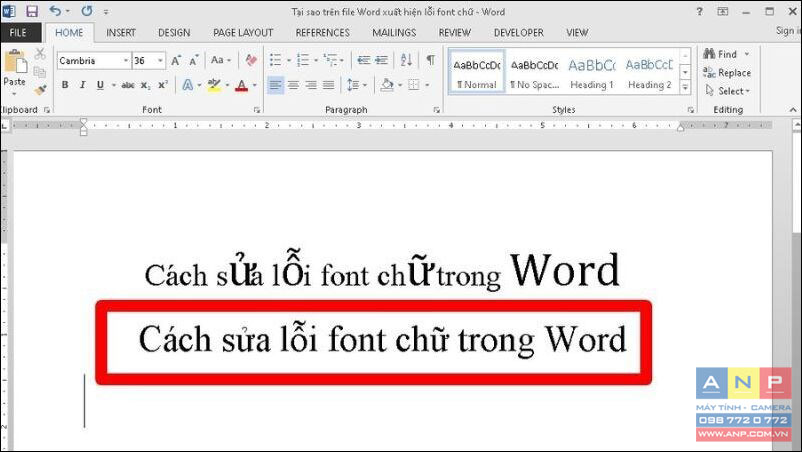Click the Paste clipboard icon

click(15, 63)
